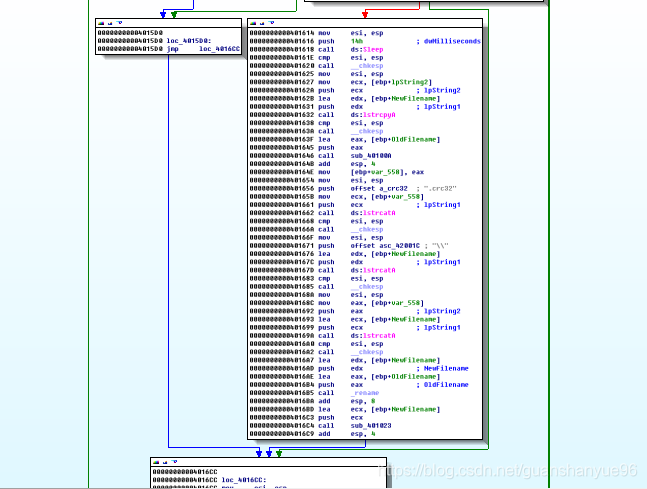Click the color palette icon of the loc_4016CC node
Viewport: 647px width, 489px height.
coord(156,462)
